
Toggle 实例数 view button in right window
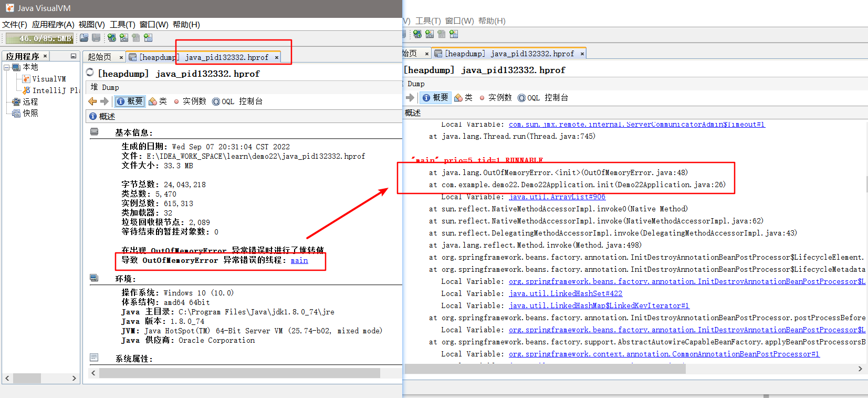(x=495, y=98)
